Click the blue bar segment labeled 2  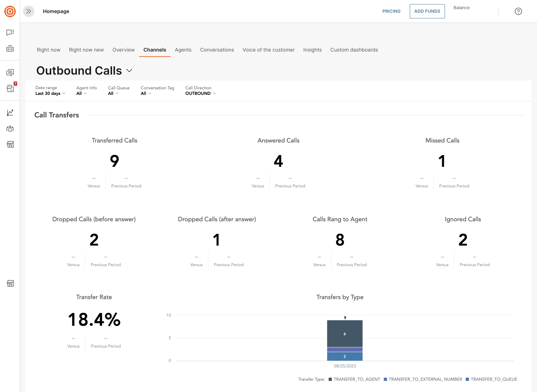(x=345, y=357)
